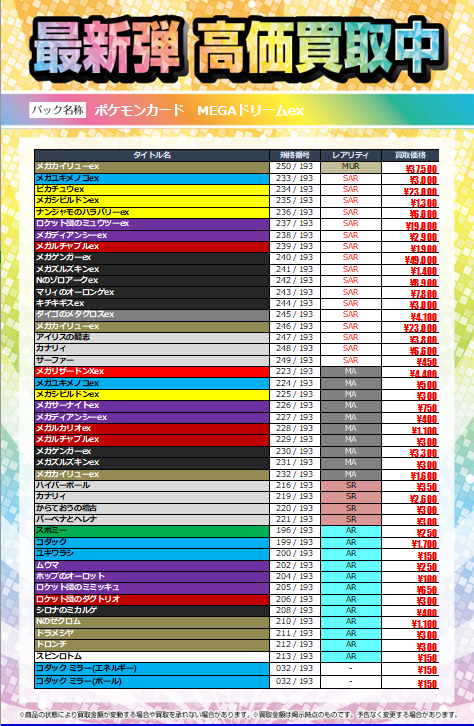This screenshot has height=726, width=474.
Task: Select the ドロンチ card name
Action: pos(51,645)
